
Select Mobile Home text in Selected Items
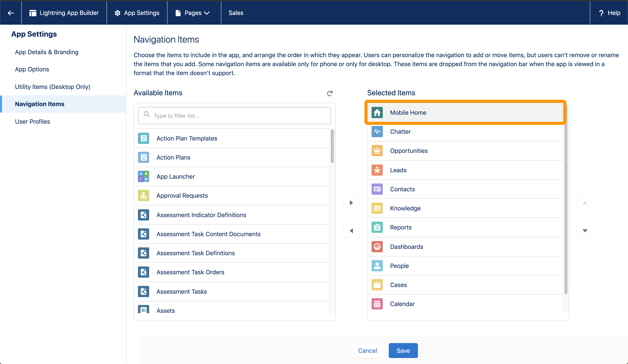(408, 113)
